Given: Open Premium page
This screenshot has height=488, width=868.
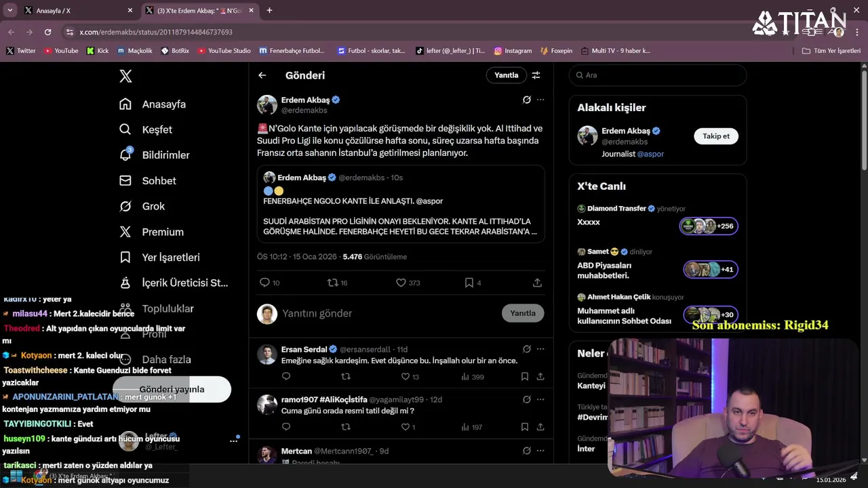Looking at the screenshot, I should [152, 232].
